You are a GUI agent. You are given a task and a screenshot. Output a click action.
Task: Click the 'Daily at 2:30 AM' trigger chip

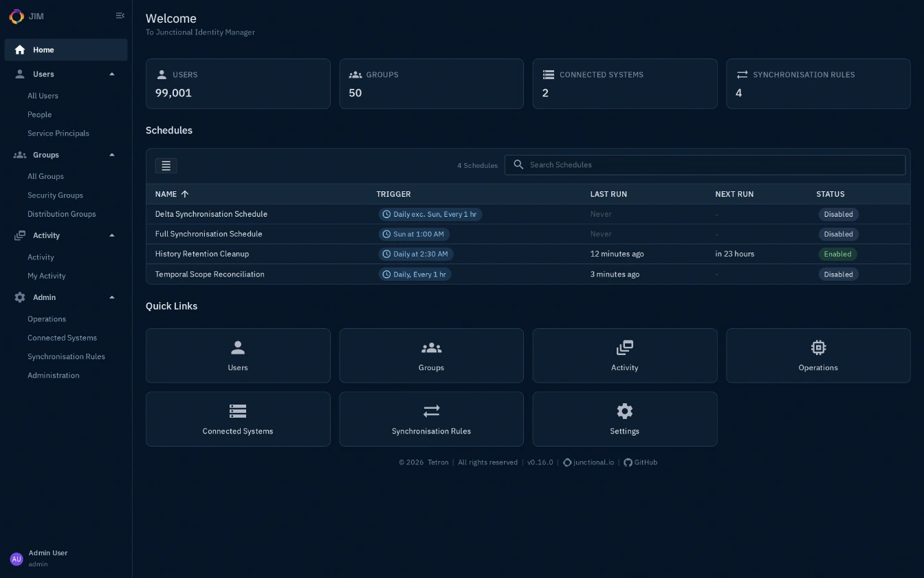pos(416,254)
